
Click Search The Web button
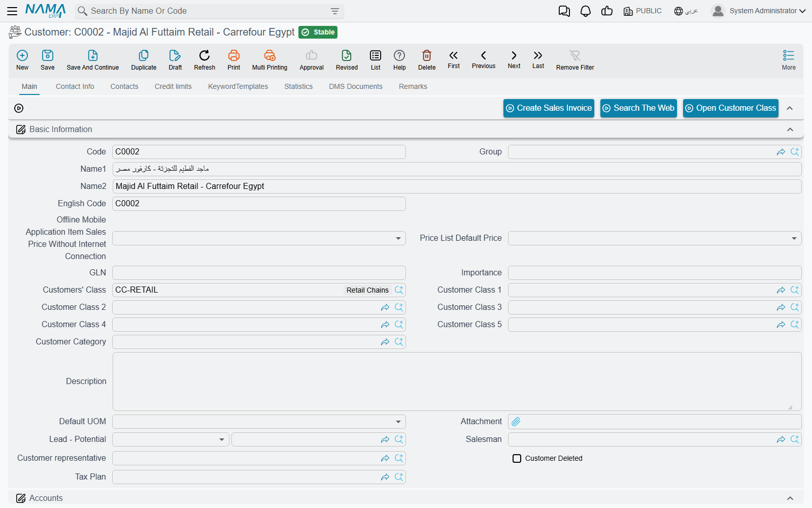638,108
